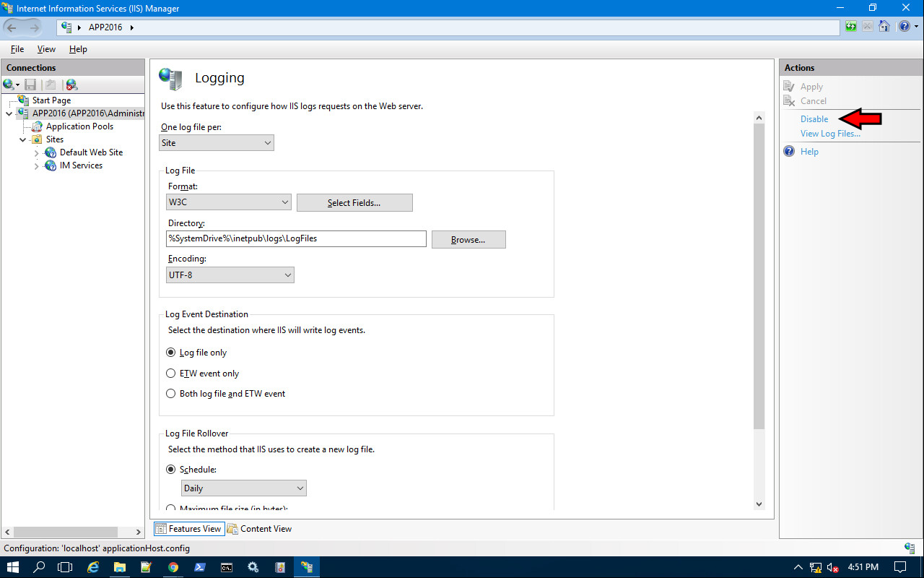Click the Save icon in Connections toolbar
Screen dimensions: 924x578
pyautogui.click(x=30, y=85)
